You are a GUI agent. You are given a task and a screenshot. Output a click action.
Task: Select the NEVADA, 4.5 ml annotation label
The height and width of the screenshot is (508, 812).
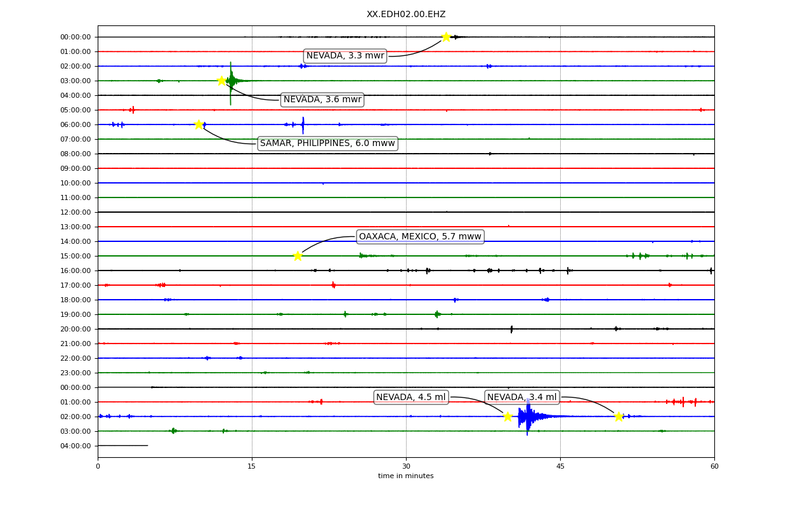click(x=411, y=398)
